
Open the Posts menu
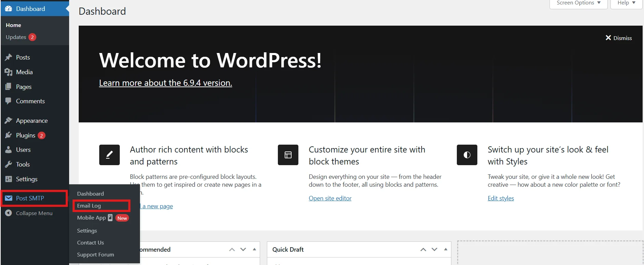click(35, 57)
